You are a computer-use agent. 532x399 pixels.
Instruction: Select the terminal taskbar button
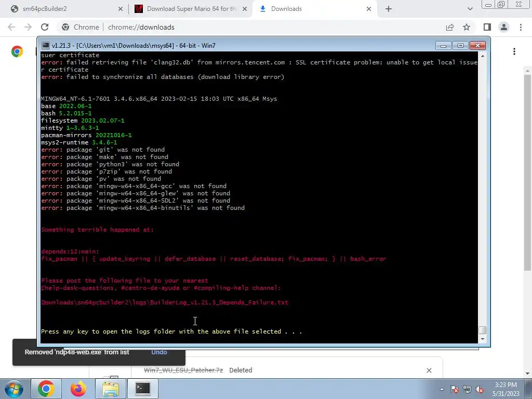click(x=143, y=389)
